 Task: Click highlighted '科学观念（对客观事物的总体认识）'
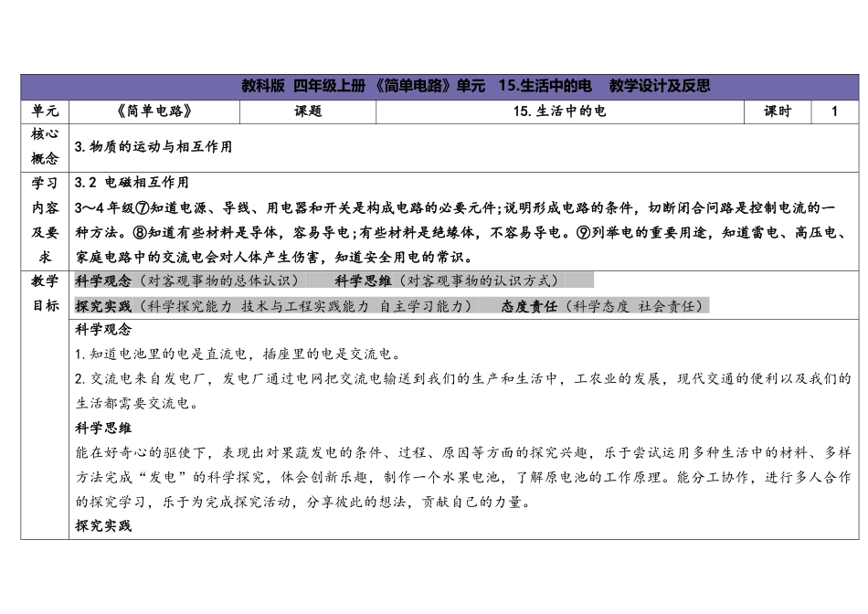tap(187, 281)
